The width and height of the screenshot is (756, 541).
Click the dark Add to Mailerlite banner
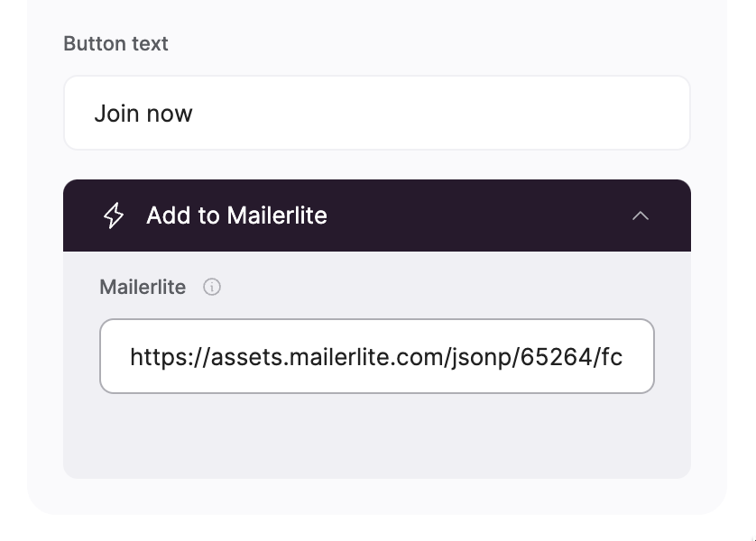tap(376, 215)
